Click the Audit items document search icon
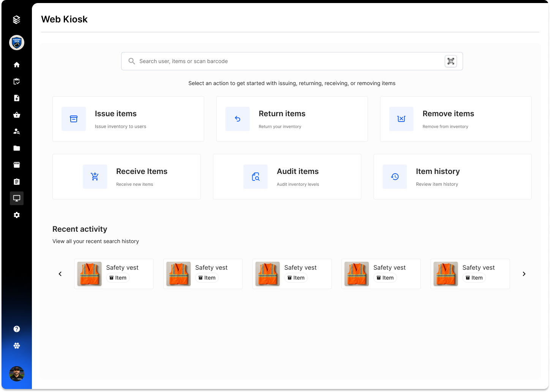This screenshot has width=550, height=392. (x=256, y=177)
